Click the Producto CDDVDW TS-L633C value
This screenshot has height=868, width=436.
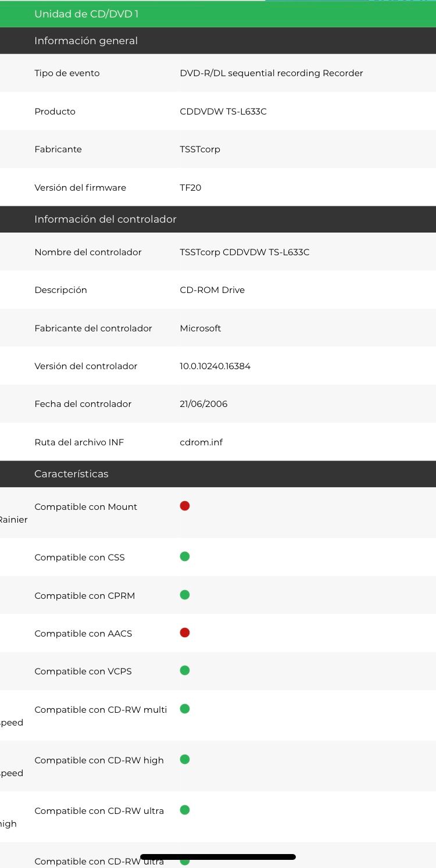pyautogui.click(x=223, y=112)
